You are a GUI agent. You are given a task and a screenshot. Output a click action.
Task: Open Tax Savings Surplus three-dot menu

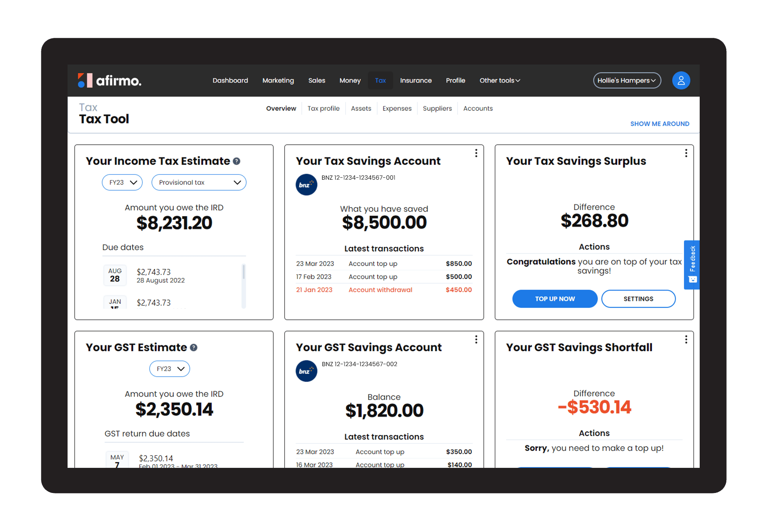pyautogui.click(x=686, y=153)
